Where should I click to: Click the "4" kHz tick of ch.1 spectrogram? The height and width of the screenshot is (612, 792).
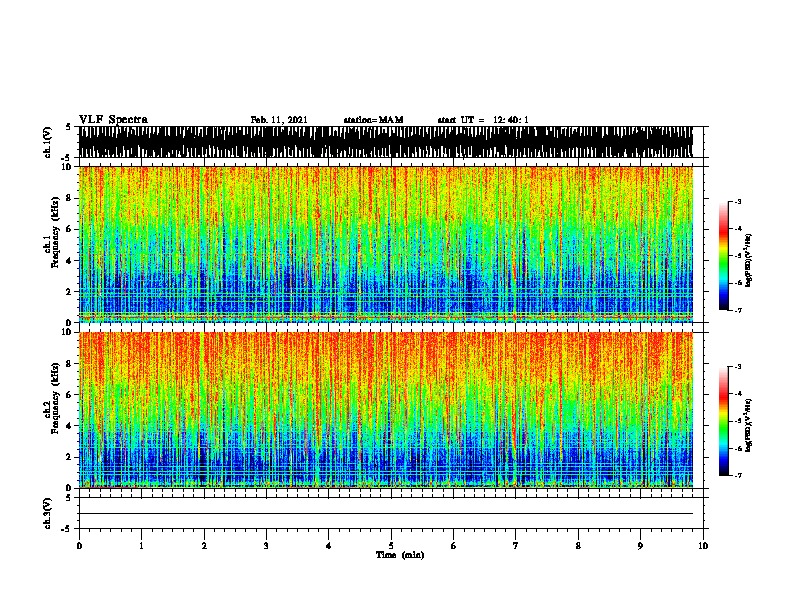(x=70, y=261)
